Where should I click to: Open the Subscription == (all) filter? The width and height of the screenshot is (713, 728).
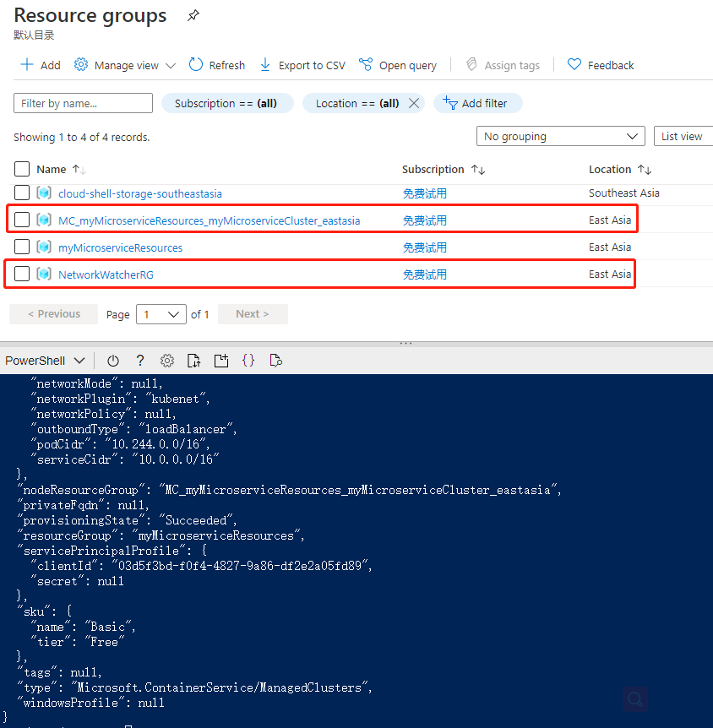(x=227, y=103)
